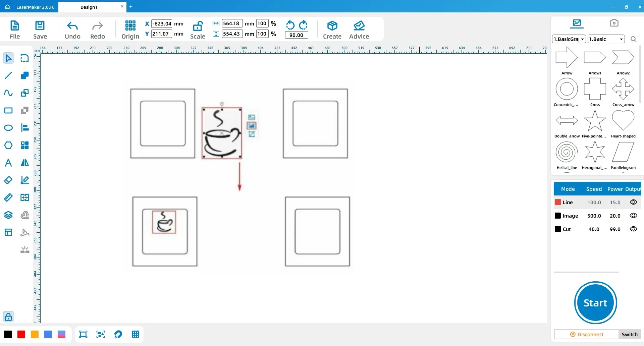Select the curve drawing tool
The image size is (644, 346).
8,93
